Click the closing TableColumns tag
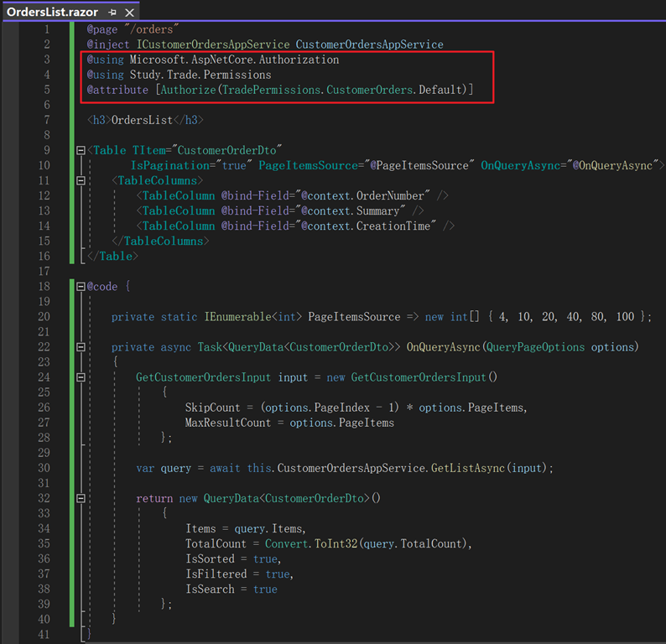The image size is (666, 644). coord(160,241)
